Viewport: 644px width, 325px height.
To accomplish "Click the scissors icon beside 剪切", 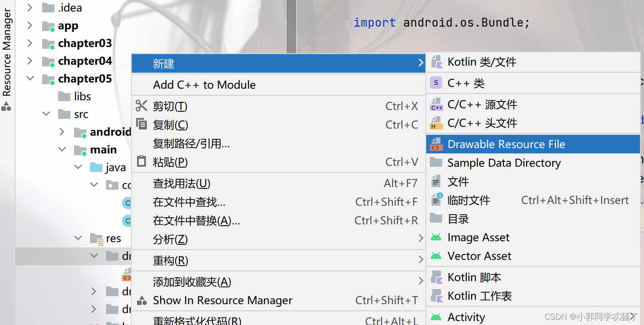I will [x=141, y=106].
